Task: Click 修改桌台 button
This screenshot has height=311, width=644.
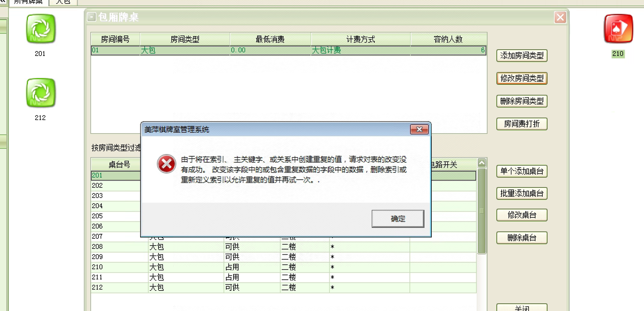Action: (521, 215)
